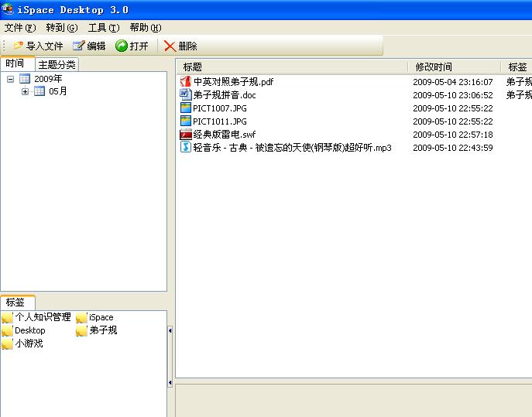The width and height of the screenshot is (532, 417).
Task: Expand the 05月 tree node
Action: click(x=25, y=91)
